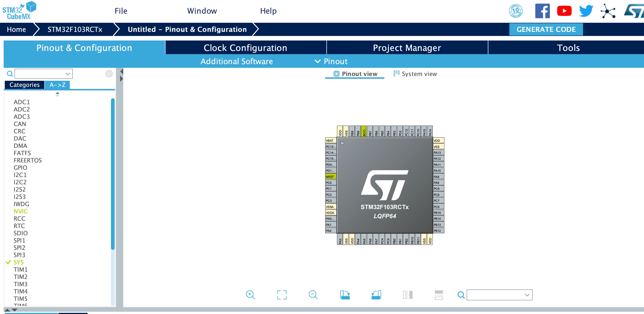The height and width of the screenshot is (314, 644).
Task: Click the zoom out magnifier icon
Action: click(x=313, y=295)
